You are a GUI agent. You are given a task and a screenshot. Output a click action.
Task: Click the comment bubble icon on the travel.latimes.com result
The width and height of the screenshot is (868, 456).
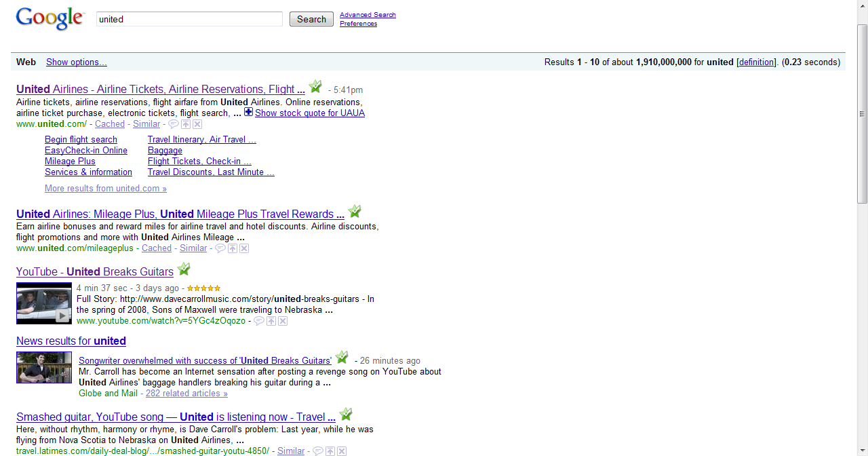point(318,451)
